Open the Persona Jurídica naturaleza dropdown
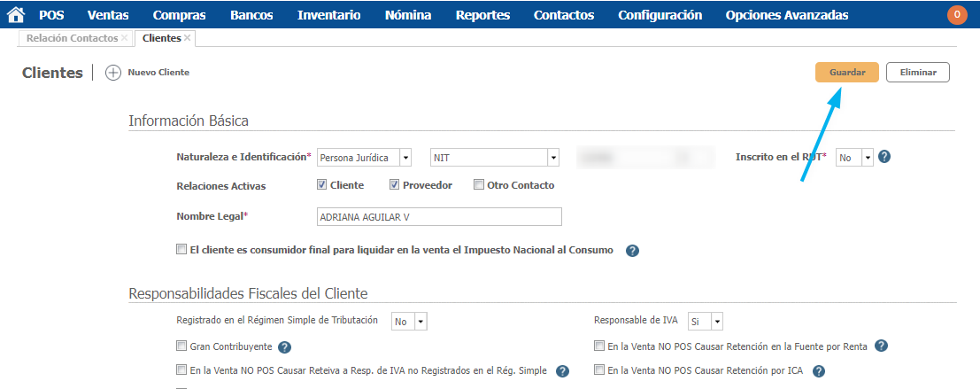This screenshot has height=389, width=980. pyautogui.click(x=364, y=158)
